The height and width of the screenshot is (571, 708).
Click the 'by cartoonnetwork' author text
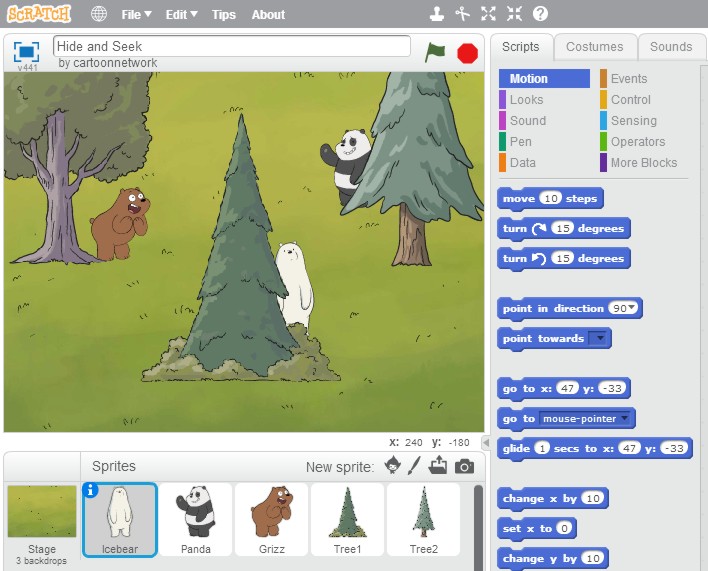[x=108, y=63]
